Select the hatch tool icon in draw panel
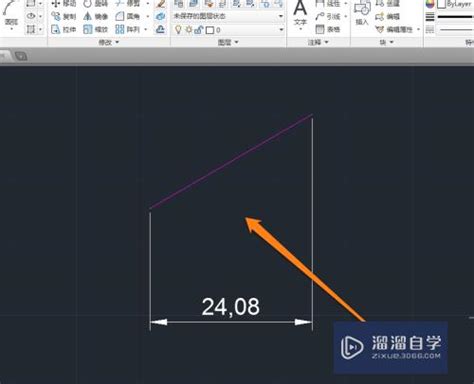This screenshot has width=474, height=384. [x=31, y=29]
